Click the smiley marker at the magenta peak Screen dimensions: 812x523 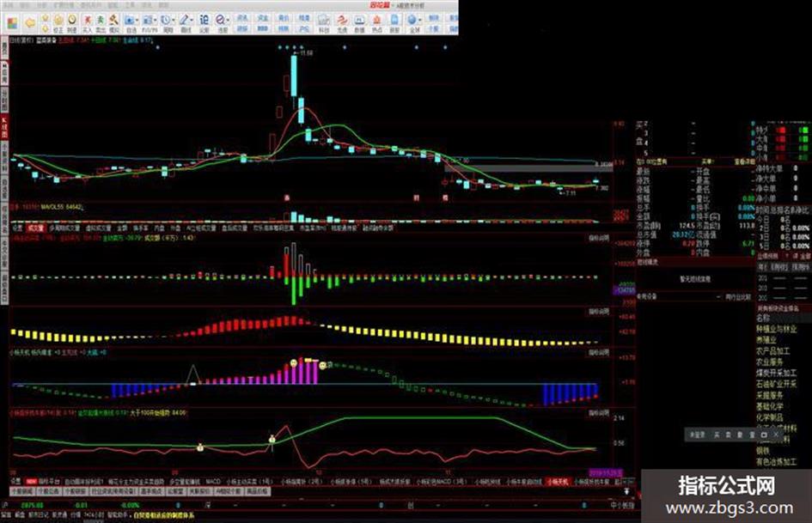coord(294,363)
